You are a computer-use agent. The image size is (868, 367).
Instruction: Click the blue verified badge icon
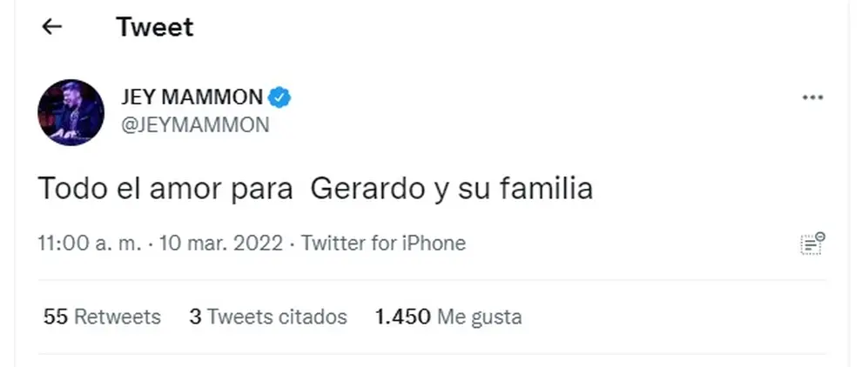click(x=279, y=97)
